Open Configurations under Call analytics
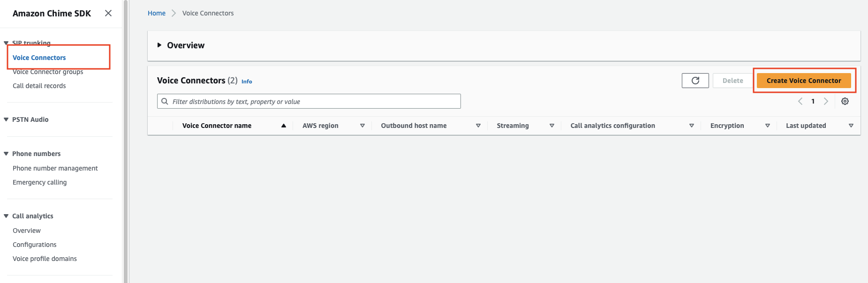 [35, 245]
